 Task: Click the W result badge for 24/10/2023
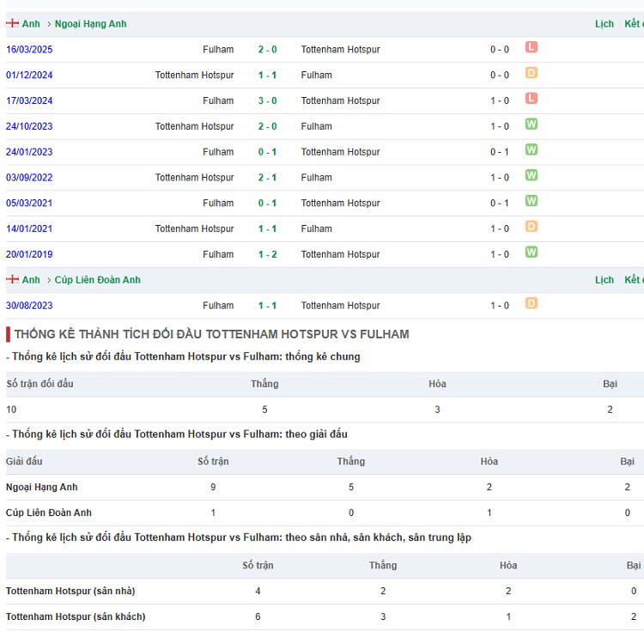[x=532, y=125]
